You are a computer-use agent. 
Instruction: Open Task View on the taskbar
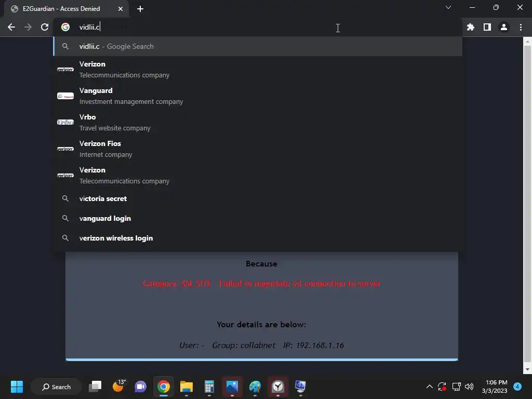[x=95, y=387]
